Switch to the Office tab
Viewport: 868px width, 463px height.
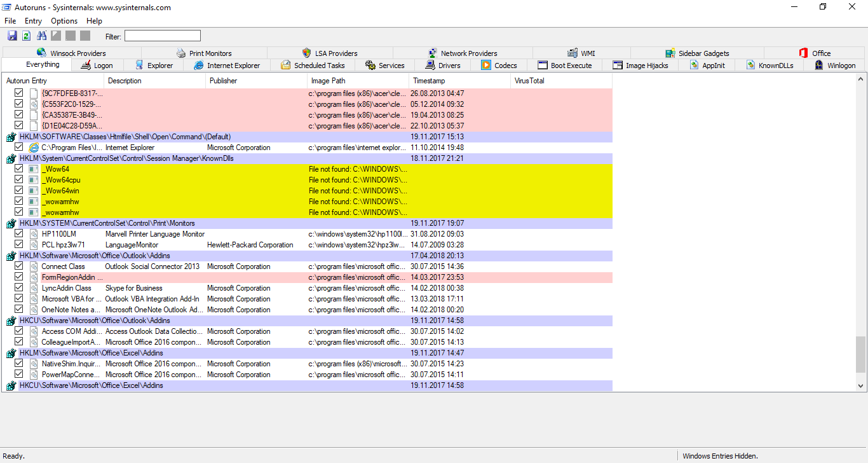click(815, 53)
